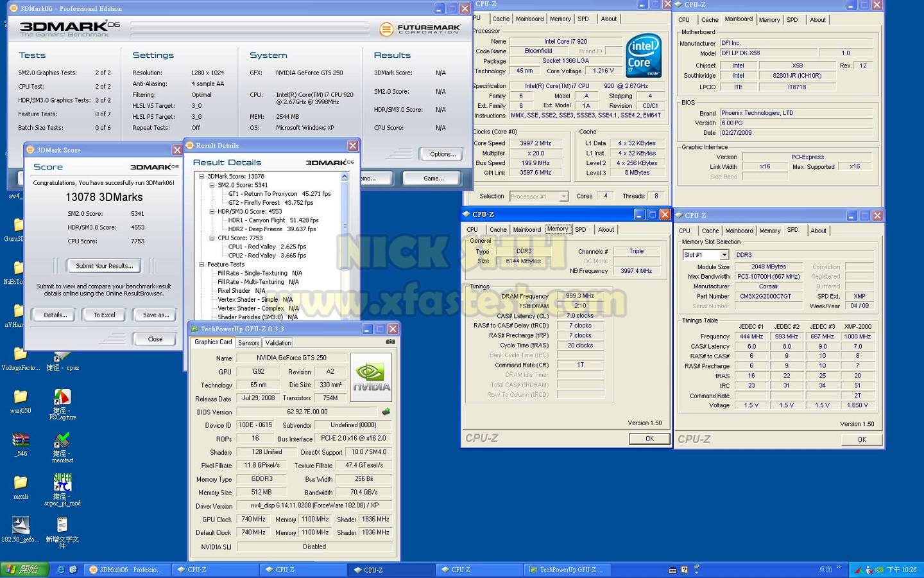Collapse the SM2.0 Score: 5341 node
This screenshot has height=578, width=924.
212,185
